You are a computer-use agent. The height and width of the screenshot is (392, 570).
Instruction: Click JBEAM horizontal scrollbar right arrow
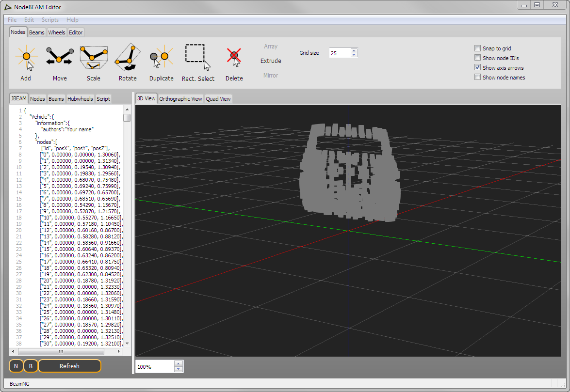point(118,351)
